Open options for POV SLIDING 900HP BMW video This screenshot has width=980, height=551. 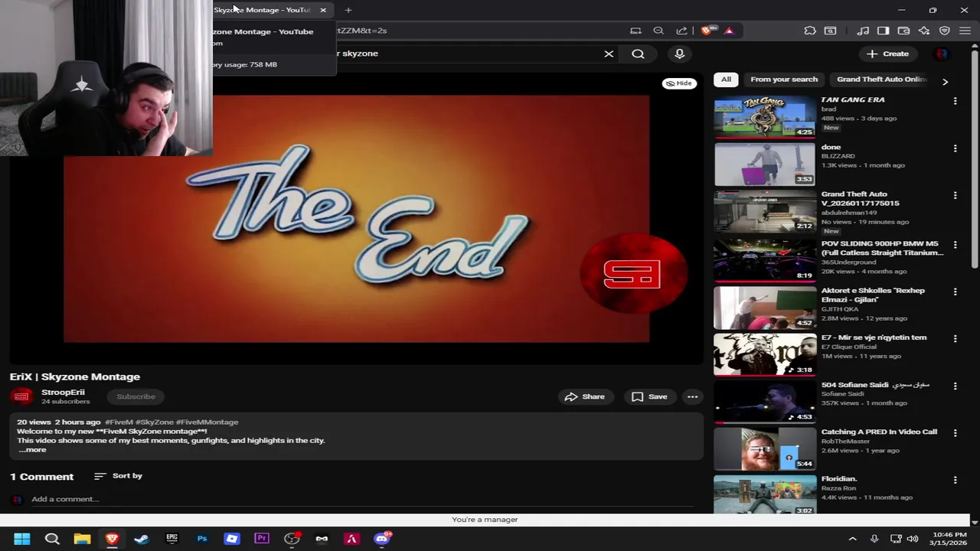(x=955, y=245)
